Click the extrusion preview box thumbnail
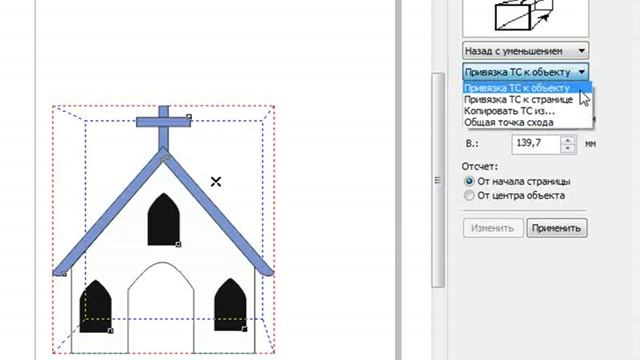This screenshot has width=640, height=360. pos(525,17)
